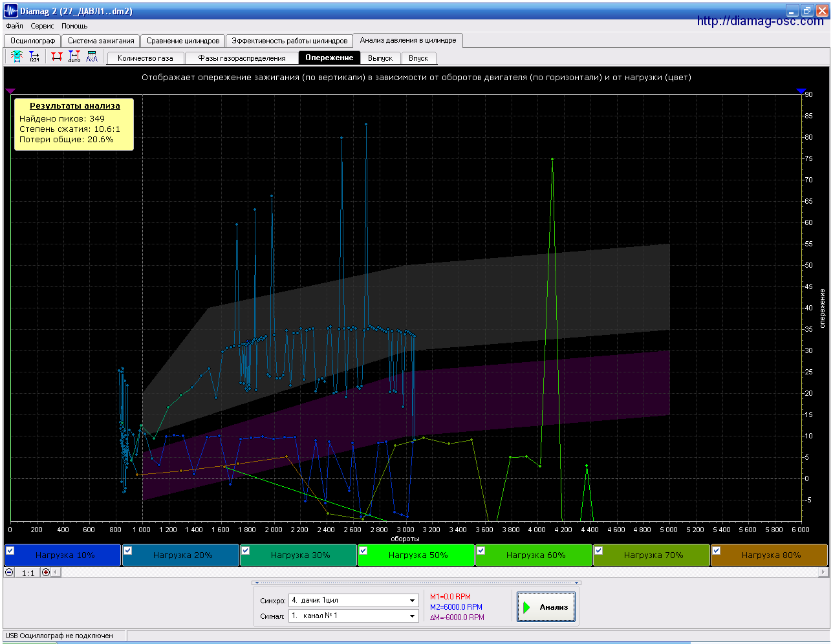The height and width of the screenshot is (644, 833).
Task: Open Выпуск sub-tab
Action: tap(380, 58)
